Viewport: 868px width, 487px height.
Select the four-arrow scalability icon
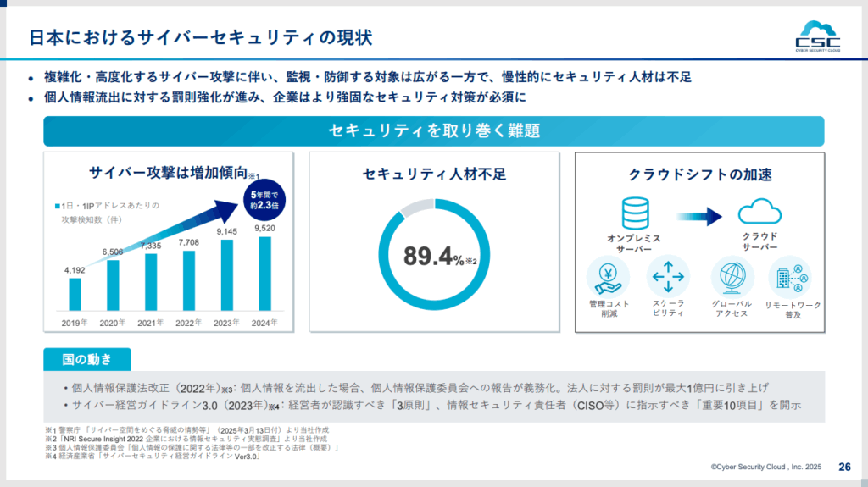pos(669,277)
